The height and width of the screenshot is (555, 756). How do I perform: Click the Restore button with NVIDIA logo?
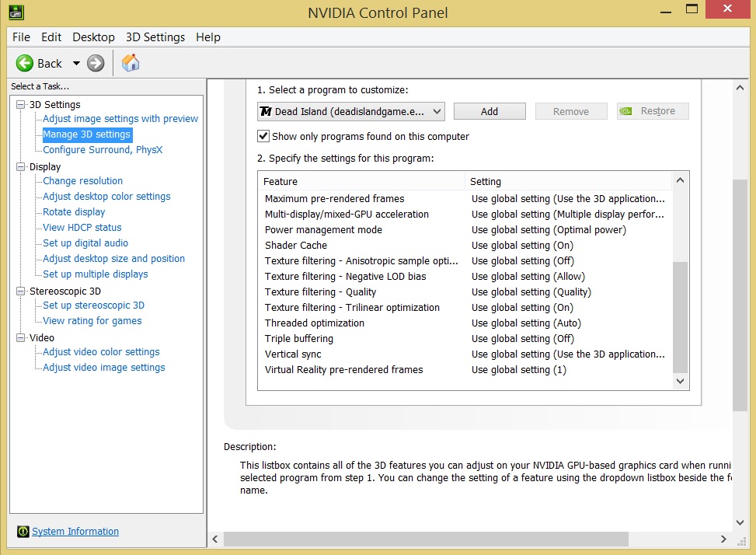(x=653, y=111)
